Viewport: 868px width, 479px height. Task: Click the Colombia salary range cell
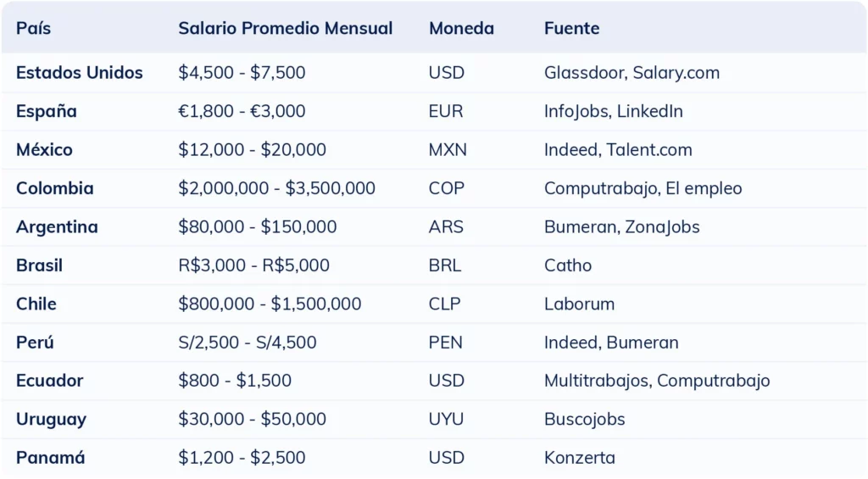coord(276,188)
